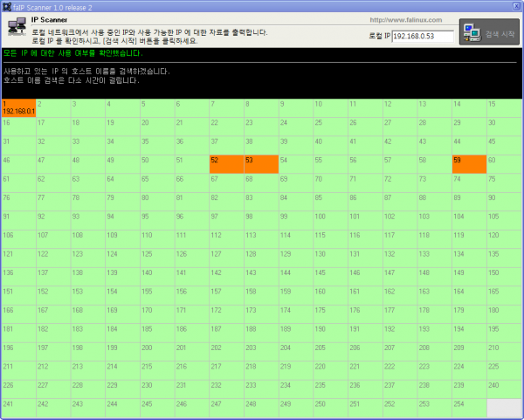Select IP cell 106
Screen dimensions: 524x420
click(x=18, y=239)
